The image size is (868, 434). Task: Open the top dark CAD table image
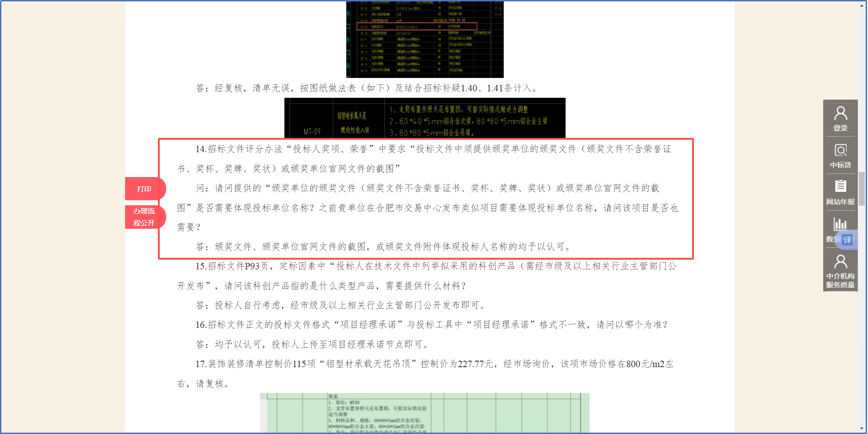tap(425, 39)
